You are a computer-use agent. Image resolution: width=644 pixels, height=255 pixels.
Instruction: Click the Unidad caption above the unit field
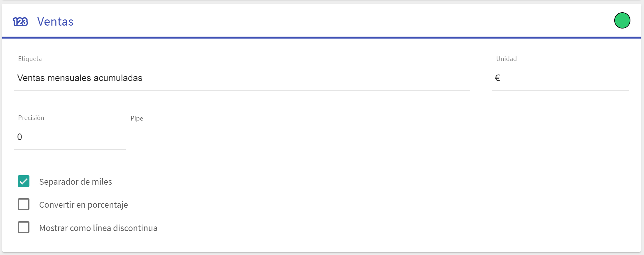pos(506,59)
